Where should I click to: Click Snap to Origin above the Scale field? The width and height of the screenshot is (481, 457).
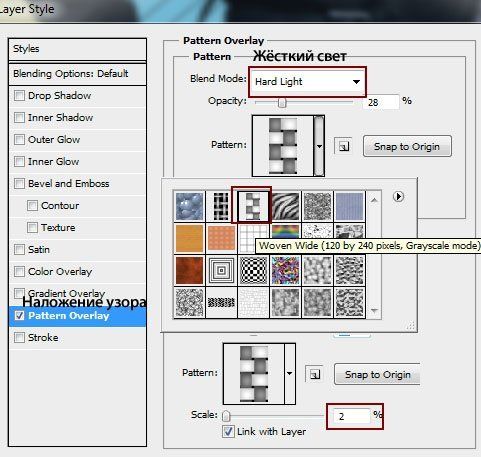pyautogui.click(x=377, y=374)
